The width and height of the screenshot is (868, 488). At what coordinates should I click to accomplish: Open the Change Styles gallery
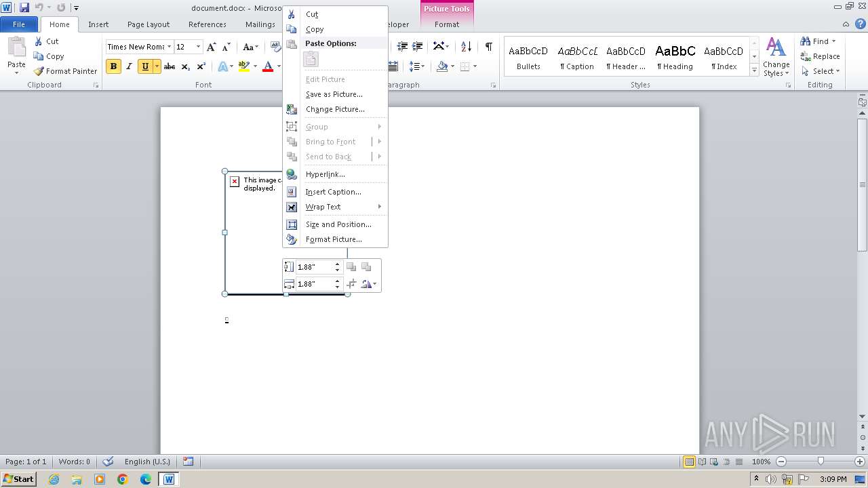(x=776, y=57)
